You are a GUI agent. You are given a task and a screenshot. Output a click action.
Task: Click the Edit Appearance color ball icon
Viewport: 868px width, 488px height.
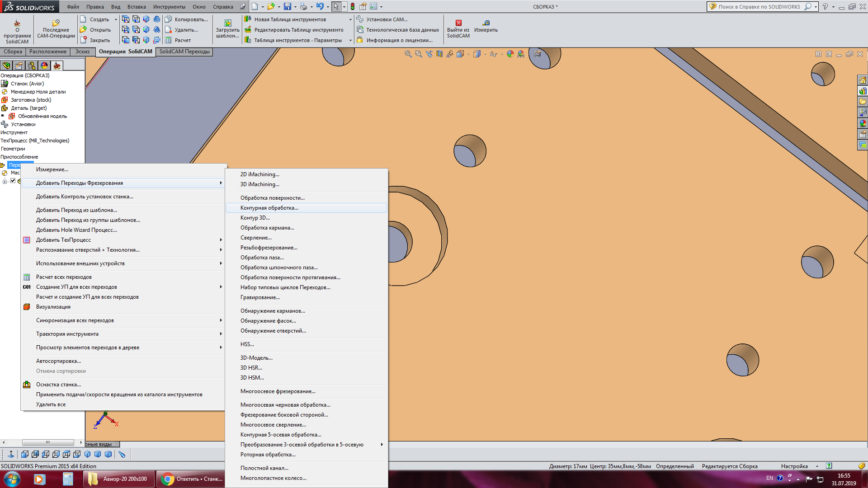(x=510, y=54)
